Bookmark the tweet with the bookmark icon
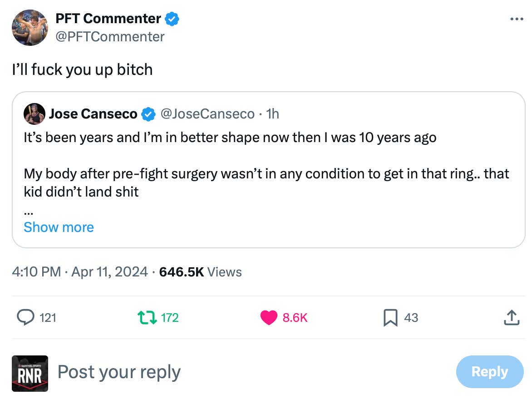This screenshot has width=532, height=404. click(x=391, y=318)
